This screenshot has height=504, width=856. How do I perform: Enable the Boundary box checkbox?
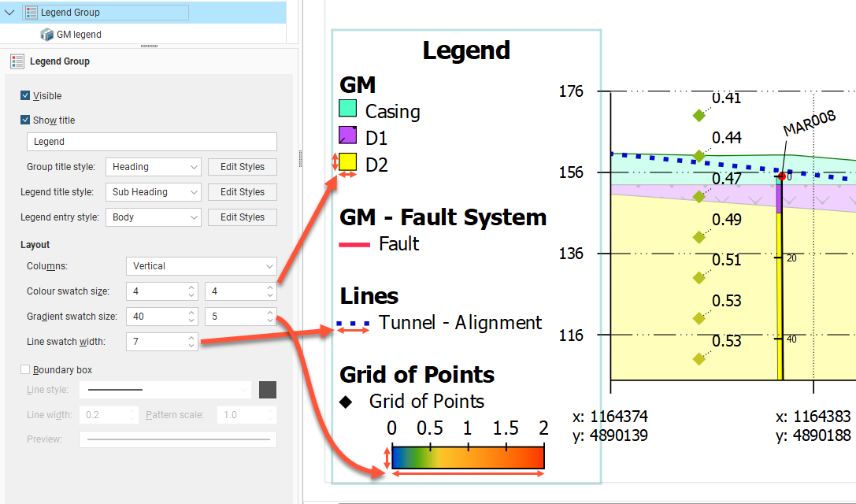(x=26, y=370)
